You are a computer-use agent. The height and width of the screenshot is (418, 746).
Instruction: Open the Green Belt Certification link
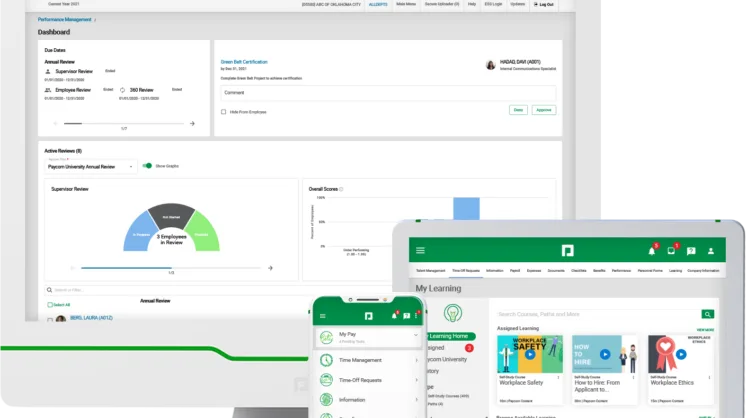click(x=244, y=62)
